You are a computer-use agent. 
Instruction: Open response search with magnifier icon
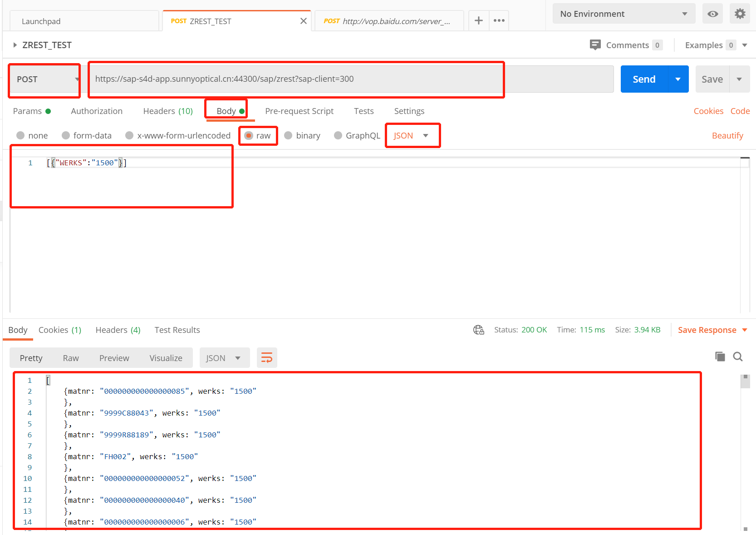click(x=738, y=357)
